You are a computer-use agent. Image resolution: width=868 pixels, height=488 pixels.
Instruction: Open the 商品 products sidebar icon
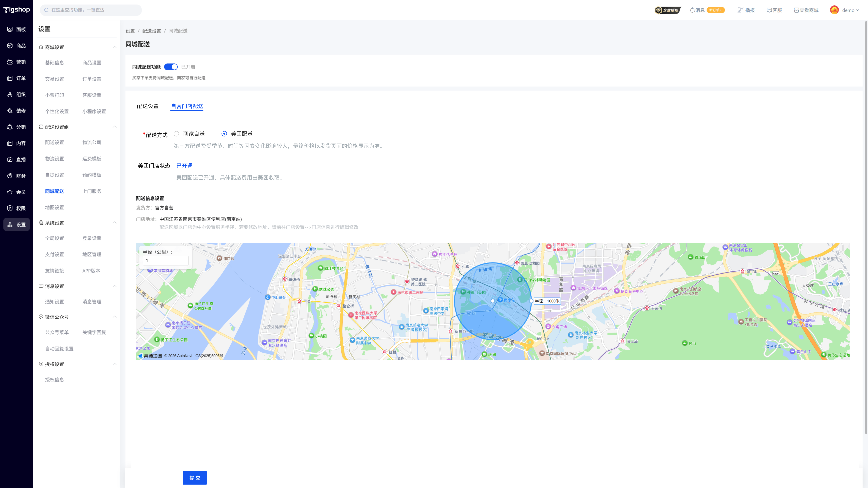tap(10, 45)
